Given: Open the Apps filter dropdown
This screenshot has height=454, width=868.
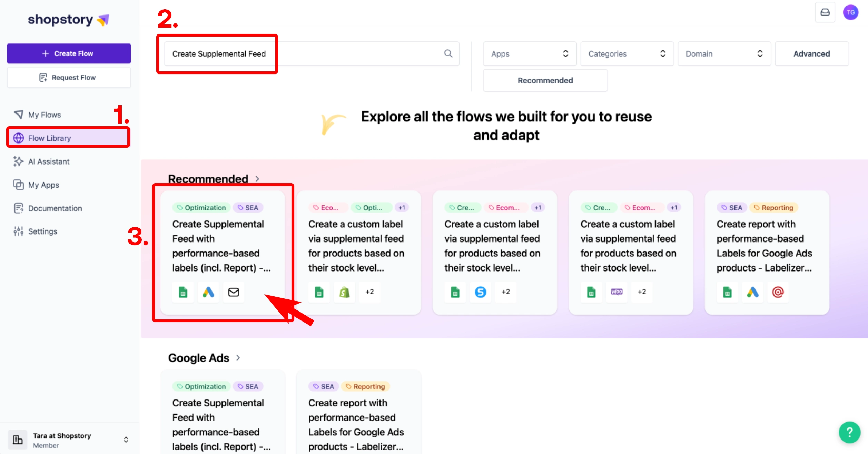Looking at the screenshot, I should [530, 53].
